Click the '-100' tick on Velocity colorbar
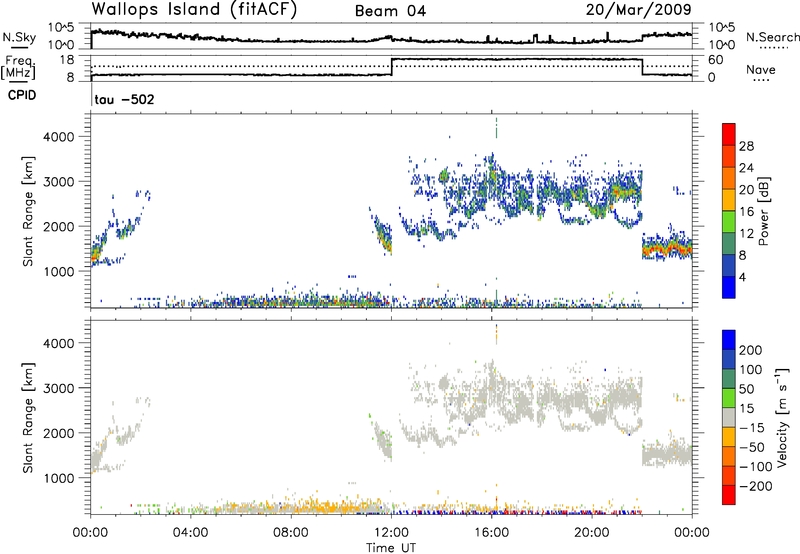 [x=755, y=466]
